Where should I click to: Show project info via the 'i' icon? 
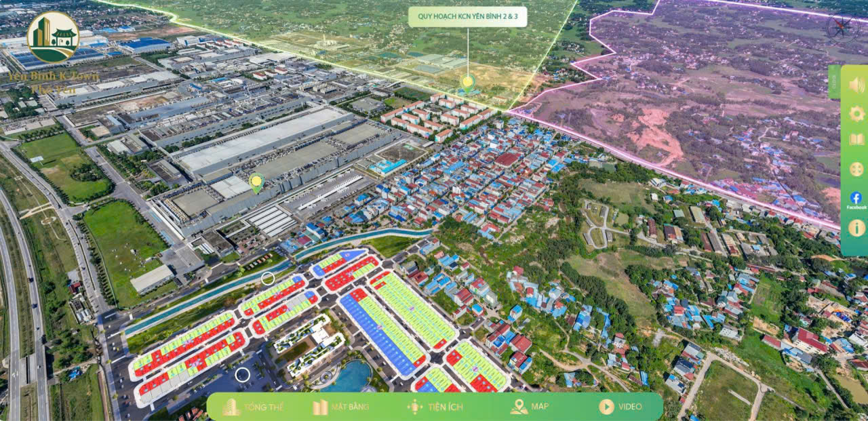coord(856,228)
